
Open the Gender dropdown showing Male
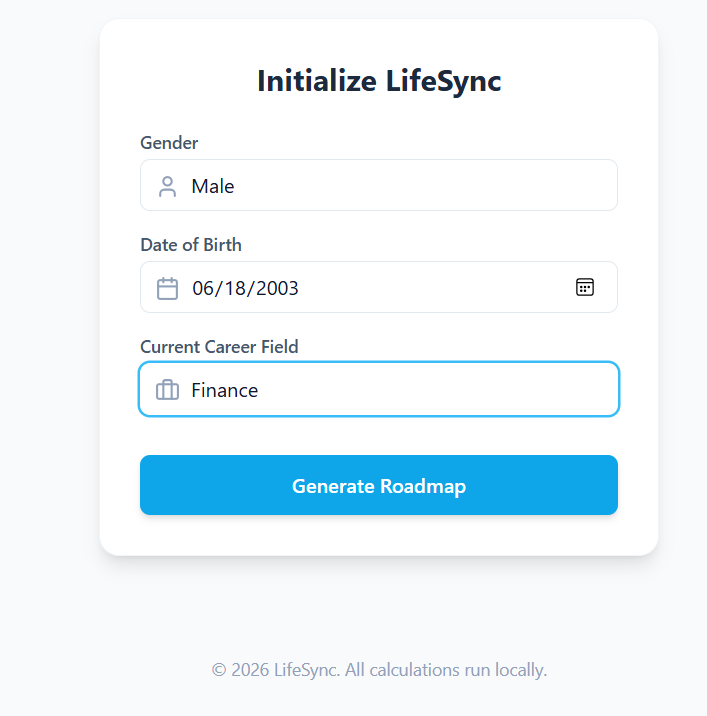pyautogui.click(x=378, y=186)
